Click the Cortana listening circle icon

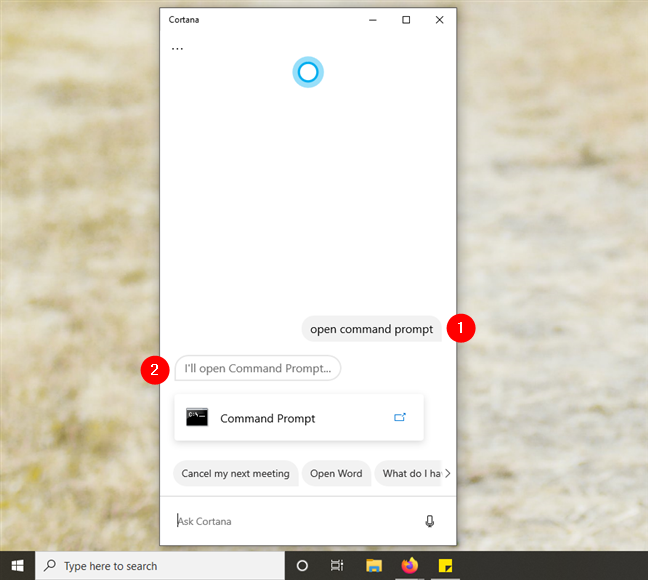pos(308,72)
